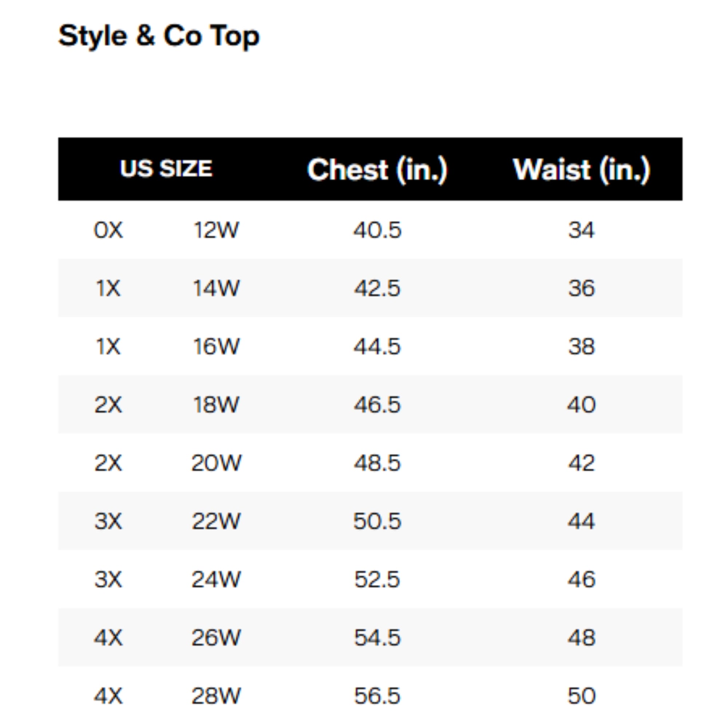Select the 28W size cell

pos(216,696)
